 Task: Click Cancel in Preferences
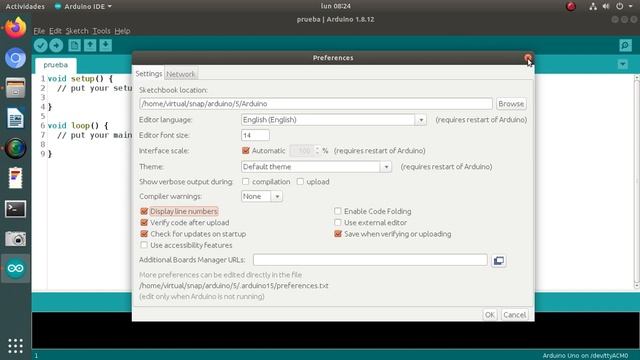515,315
